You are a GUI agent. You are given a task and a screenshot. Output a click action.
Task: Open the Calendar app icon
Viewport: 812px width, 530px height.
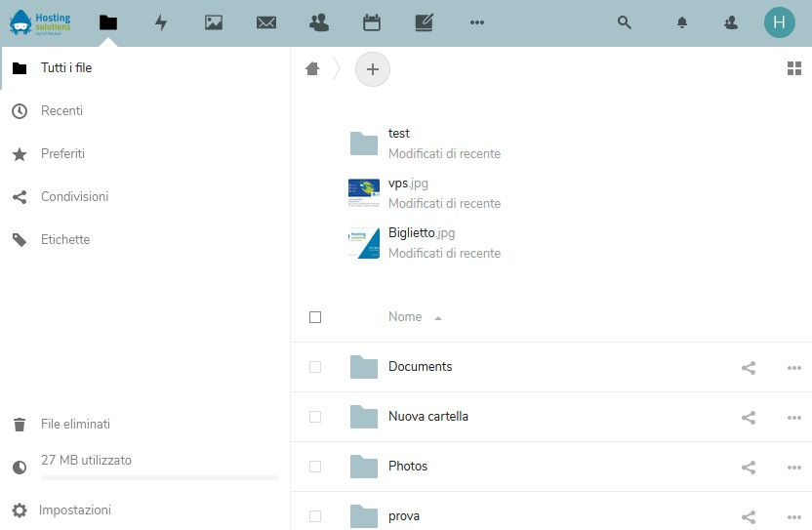372,22
